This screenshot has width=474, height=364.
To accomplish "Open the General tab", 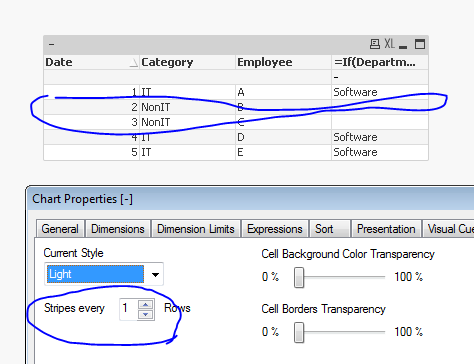I will pos(60,229).
